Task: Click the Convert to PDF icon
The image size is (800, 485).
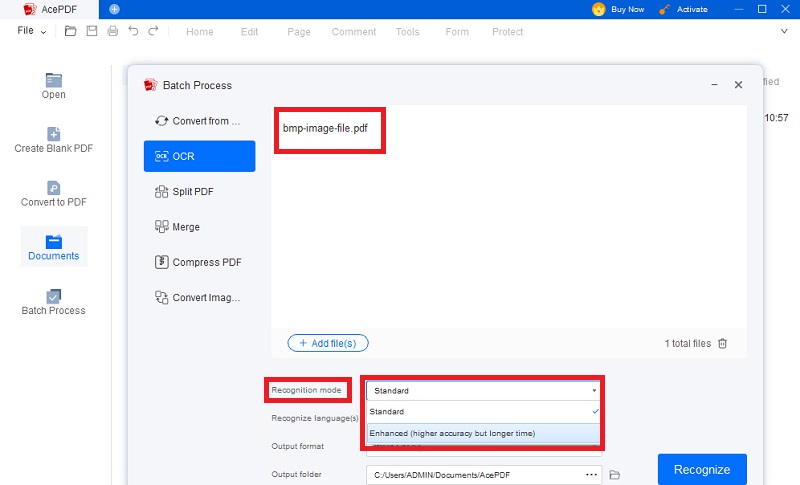Action: click(x=54, y=188)
